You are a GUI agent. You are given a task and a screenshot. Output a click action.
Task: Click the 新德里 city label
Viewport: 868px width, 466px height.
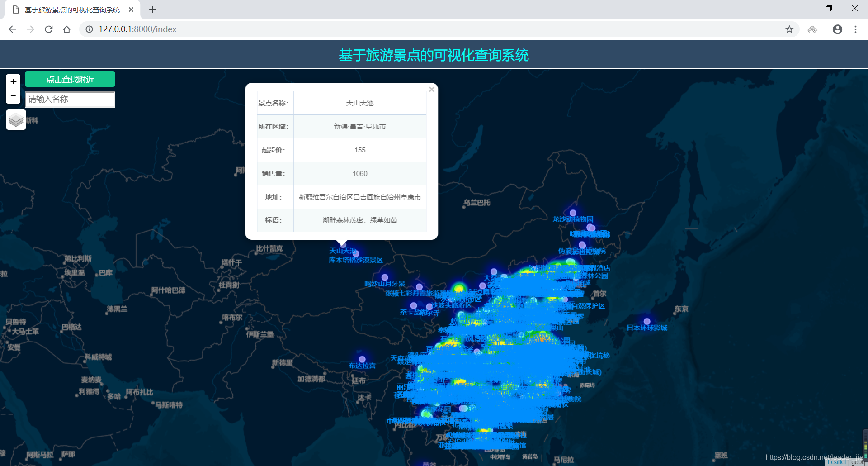[282, 363]
